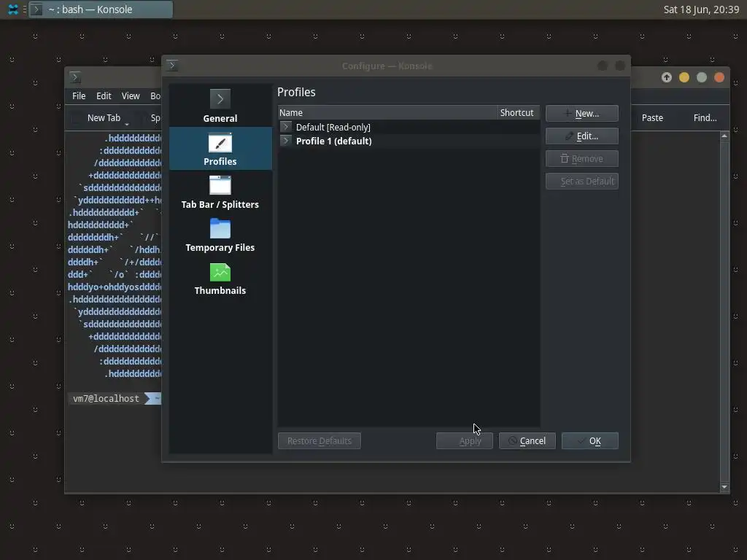Click the keep-above arrow icon in Konsole titlebar
Viewport: 747px width, 560px height.
point(667,77)
